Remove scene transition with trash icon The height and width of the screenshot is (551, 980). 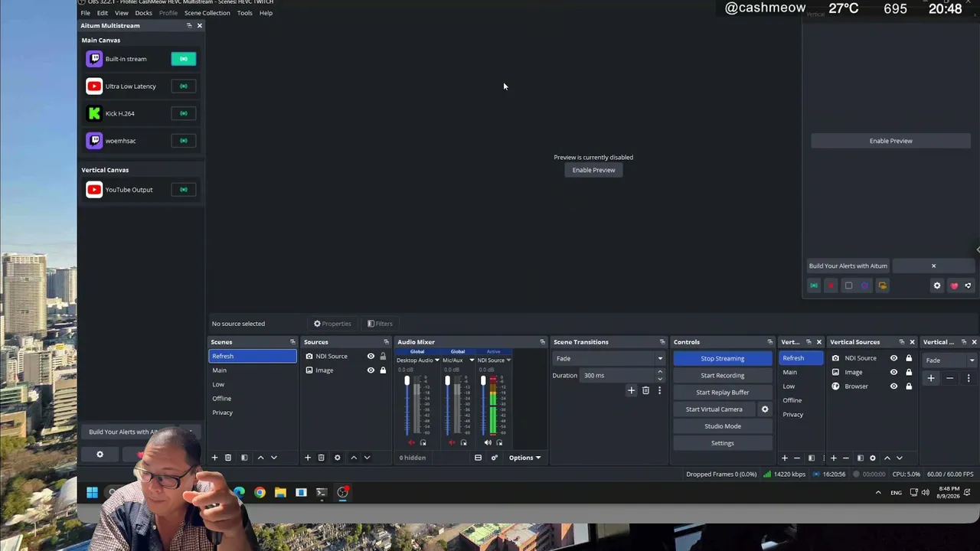(x=645, y=390)
